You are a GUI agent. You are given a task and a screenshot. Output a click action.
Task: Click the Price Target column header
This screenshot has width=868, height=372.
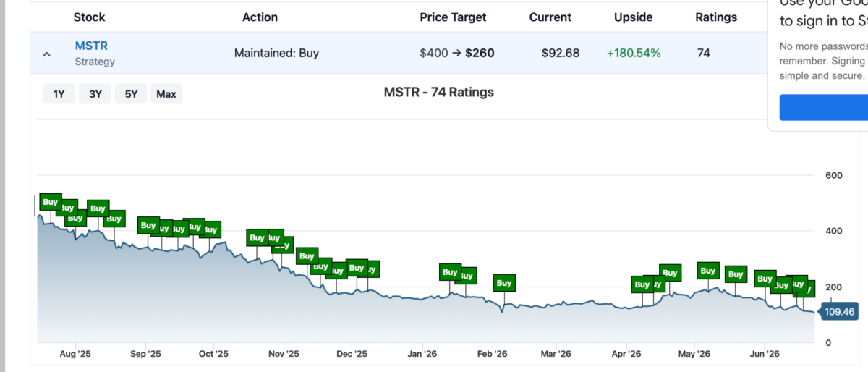click(453, 17)
